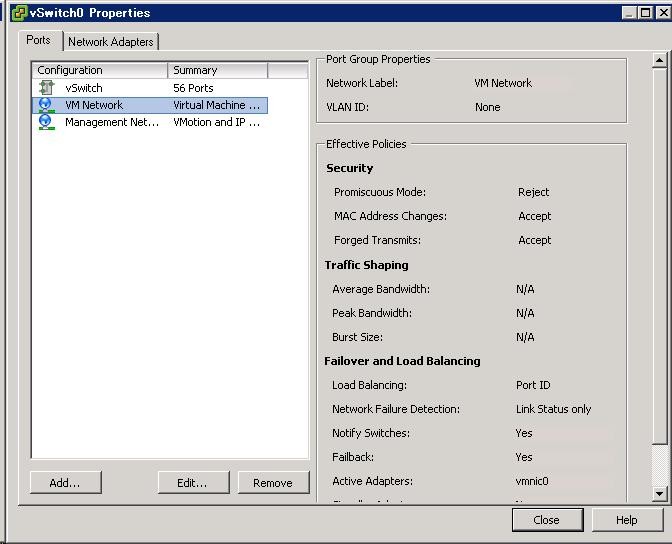
Task: Click the Failback value 'Yes'
Action: tap(524, 457)
